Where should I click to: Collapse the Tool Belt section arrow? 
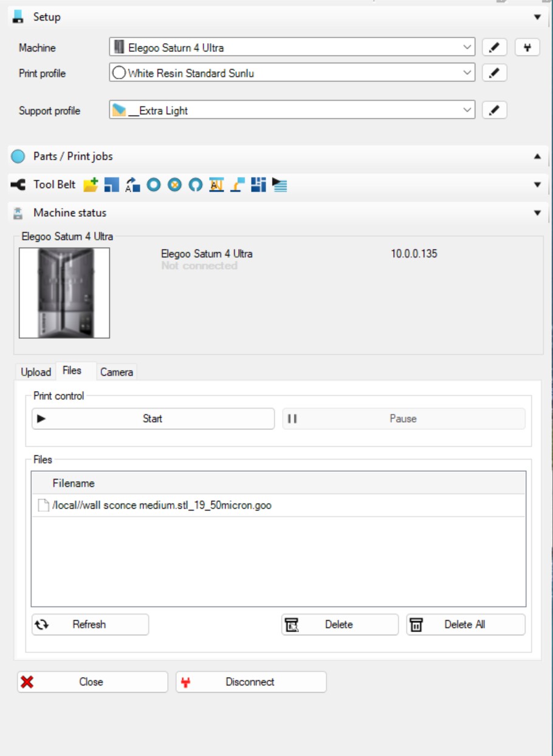pos(537,185)
